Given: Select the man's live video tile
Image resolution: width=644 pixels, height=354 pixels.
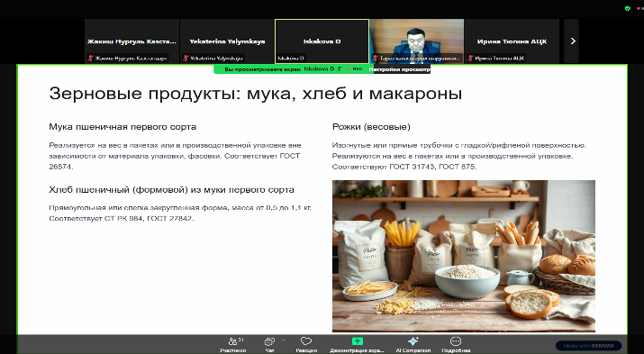Looking at the screenshot, I should [x=417, y=41].
